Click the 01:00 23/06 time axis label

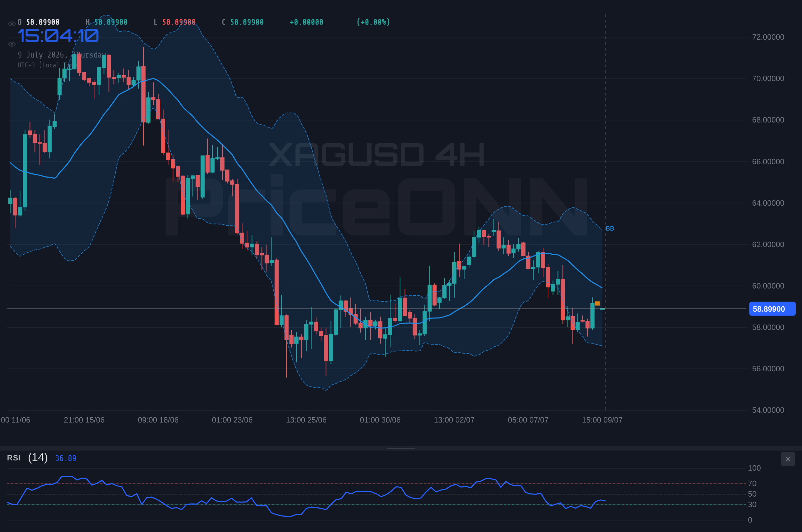[232, 420]
